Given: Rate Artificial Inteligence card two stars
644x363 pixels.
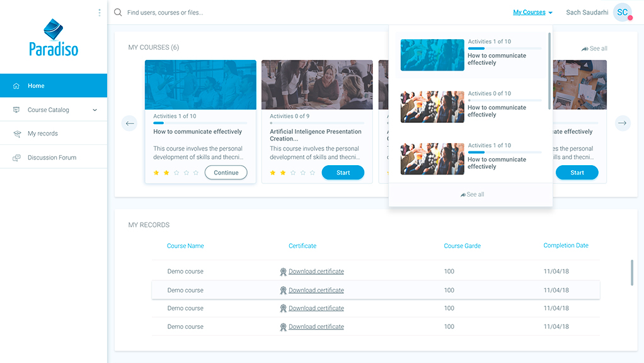Looking at the screenshot, I should 282,173.
